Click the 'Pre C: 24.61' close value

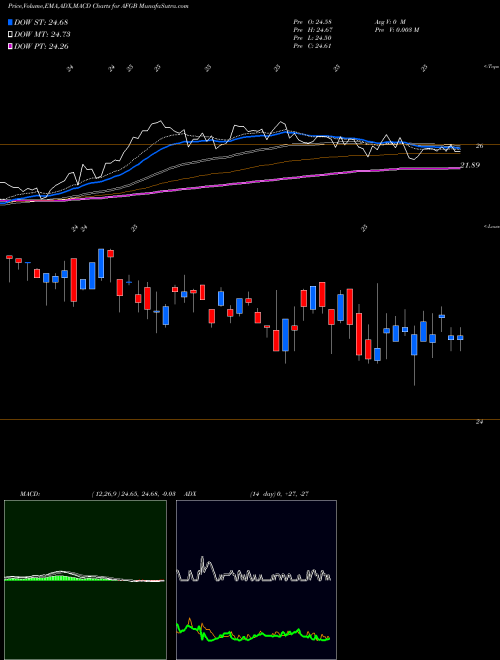pos(312,46)
